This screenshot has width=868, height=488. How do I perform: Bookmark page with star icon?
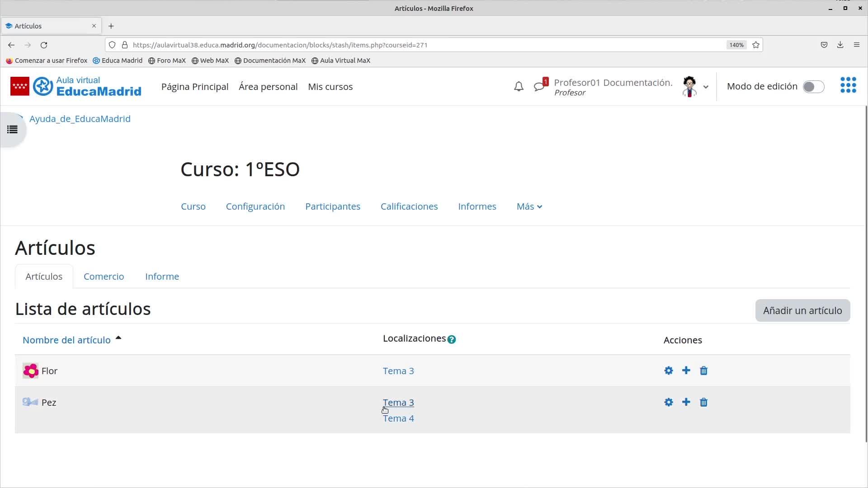755,45
